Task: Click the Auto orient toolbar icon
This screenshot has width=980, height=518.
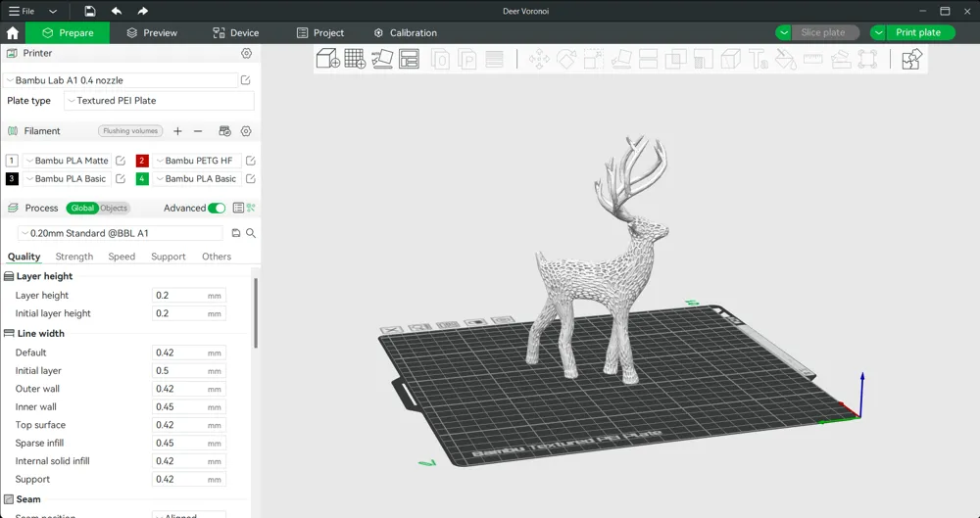Action: (x=382, y=59)
